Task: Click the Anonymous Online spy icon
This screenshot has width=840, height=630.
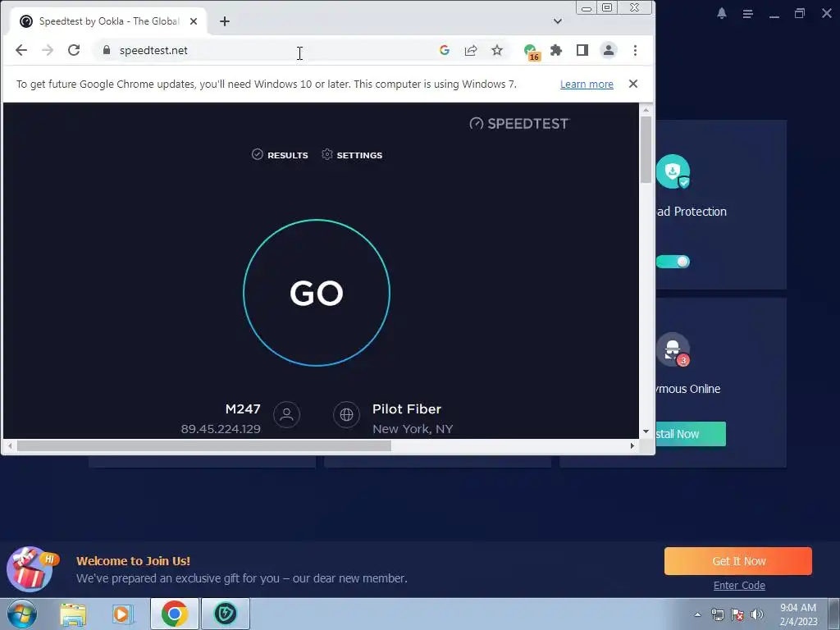Action: click(673, 349)
